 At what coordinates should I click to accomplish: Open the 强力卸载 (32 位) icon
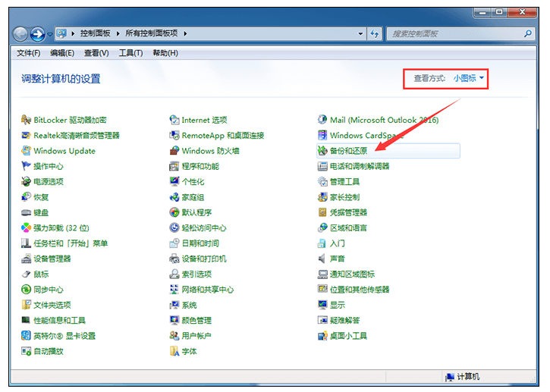pyautogui.click(x=26, y=228)
